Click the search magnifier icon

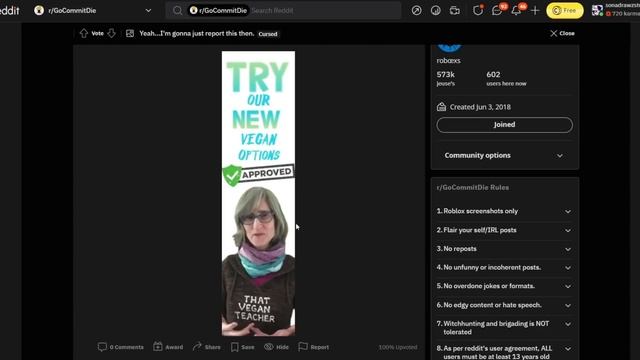[x=177, y=11]
